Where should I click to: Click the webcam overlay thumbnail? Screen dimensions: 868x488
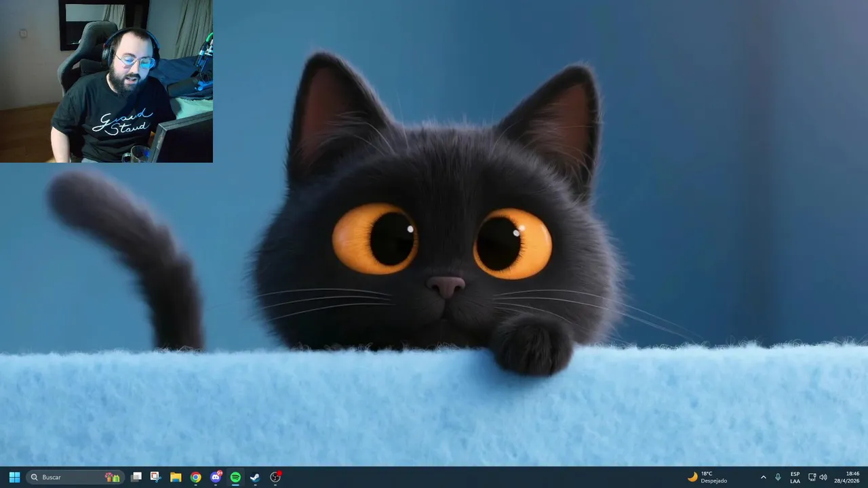(x=106, y=81)
